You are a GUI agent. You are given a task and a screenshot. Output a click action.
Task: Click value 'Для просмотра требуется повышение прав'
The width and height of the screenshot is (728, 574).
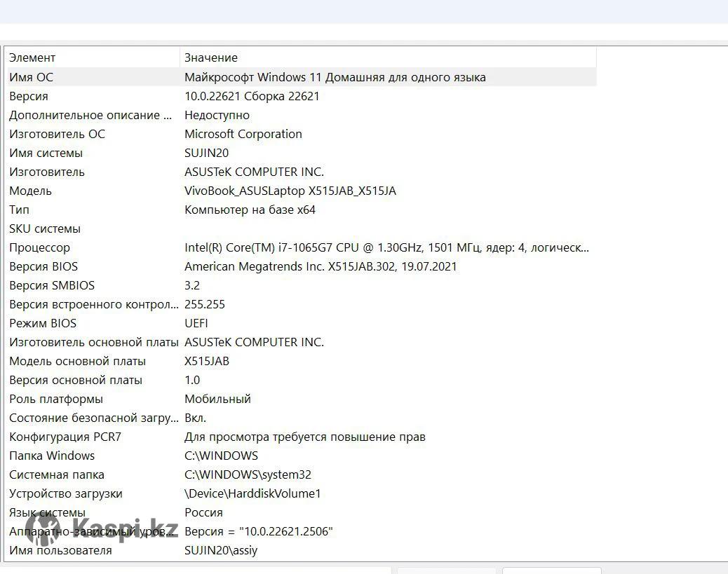(304, 437)
